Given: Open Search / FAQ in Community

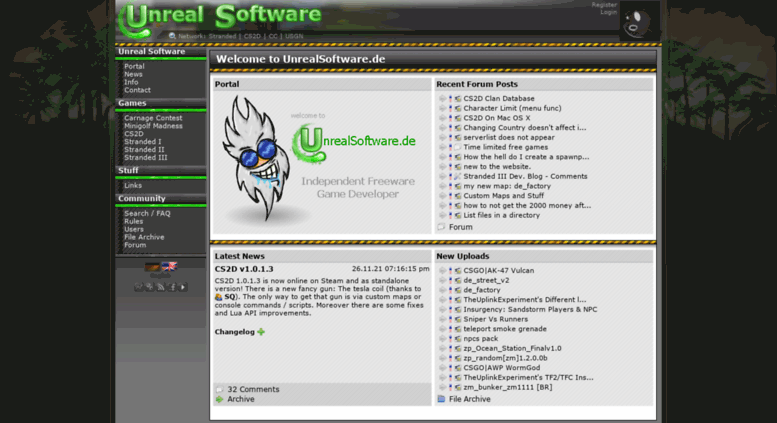Looking at the screenshot, I should tap(147, 213).
